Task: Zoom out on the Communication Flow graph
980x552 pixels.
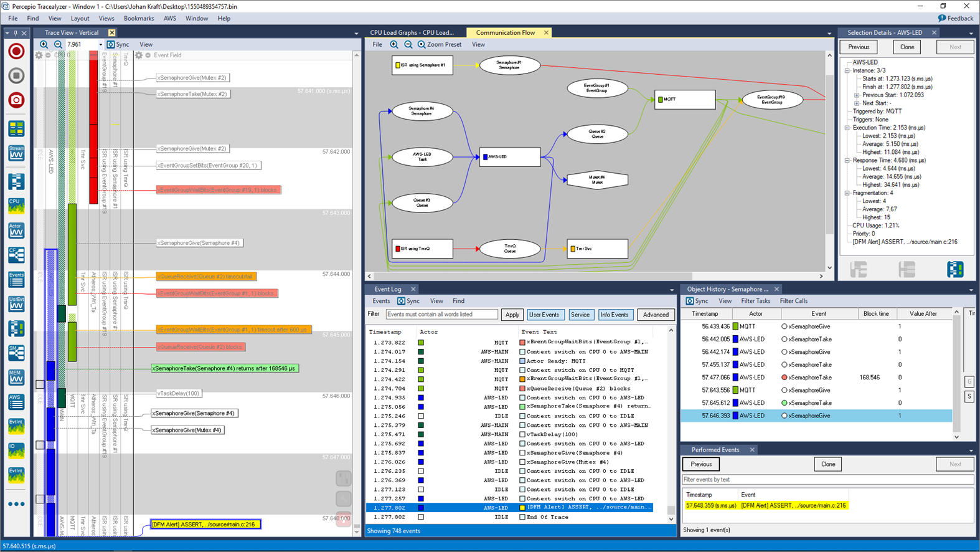Action: pos(408,44)
